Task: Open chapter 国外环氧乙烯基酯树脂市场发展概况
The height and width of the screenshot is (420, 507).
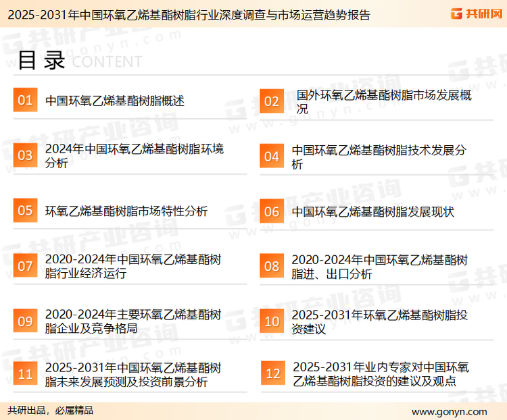Action: pos(384,102)
